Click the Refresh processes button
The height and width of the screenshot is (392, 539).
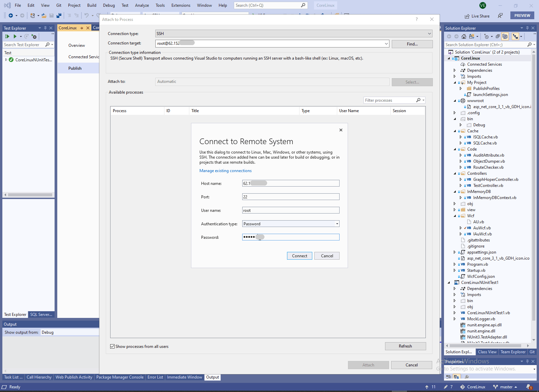(405, 346)
